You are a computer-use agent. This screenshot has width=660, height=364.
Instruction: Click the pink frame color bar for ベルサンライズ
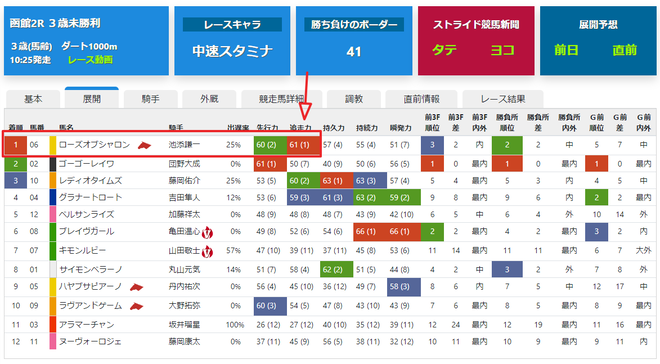[53, 214]
